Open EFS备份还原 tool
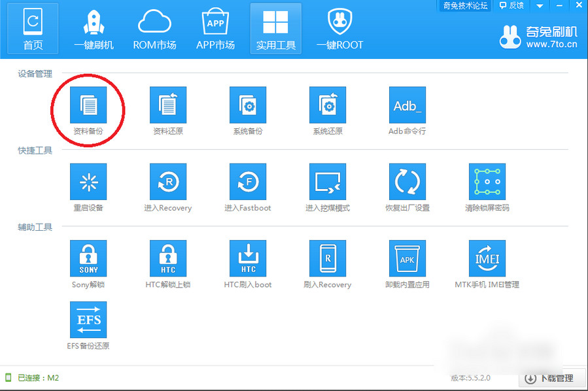Image resolution: width=588 pixels, height=391 pixels. tap(88, 320)
